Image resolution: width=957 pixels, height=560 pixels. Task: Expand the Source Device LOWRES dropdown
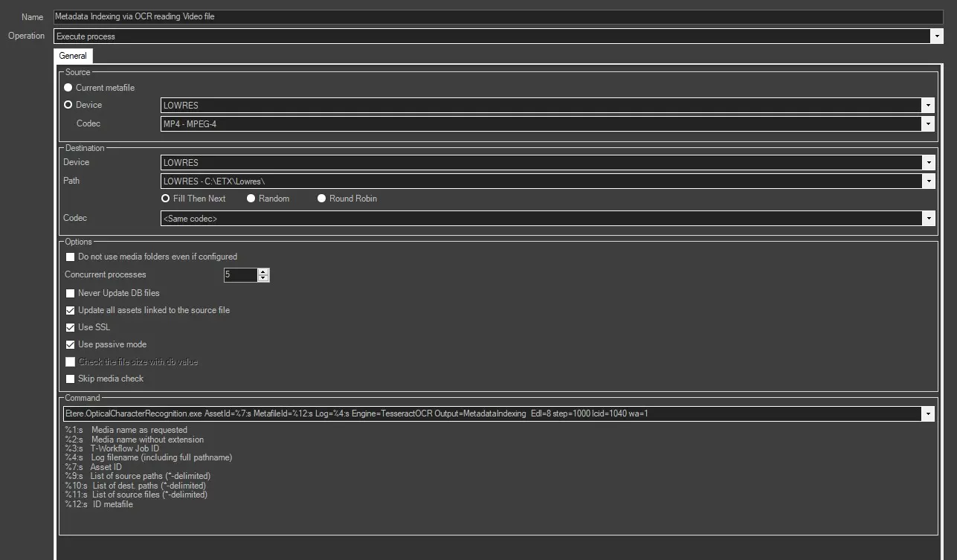(x=928, y=106)
